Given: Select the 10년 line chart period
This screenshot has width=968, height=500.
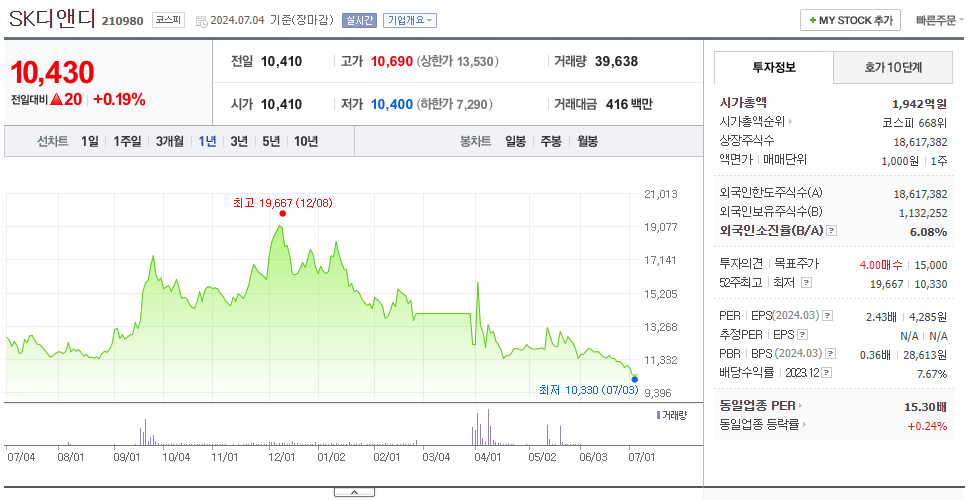Looking at the screenshot, I should click(x=306, y=141).
